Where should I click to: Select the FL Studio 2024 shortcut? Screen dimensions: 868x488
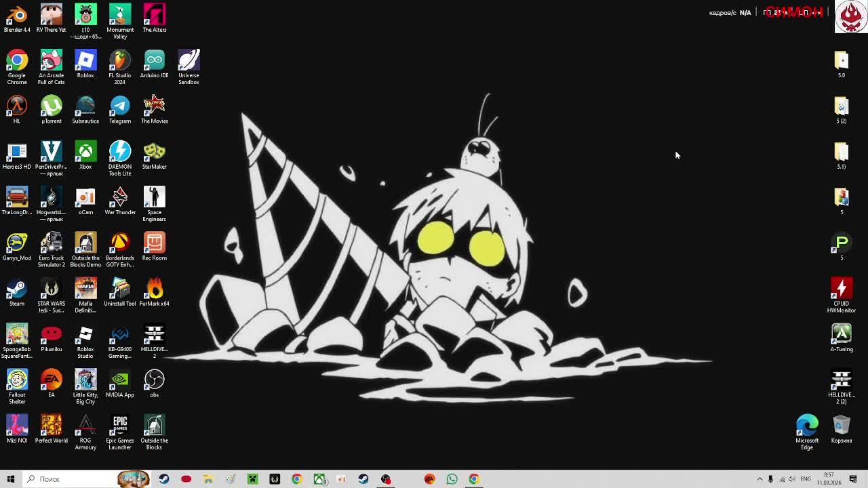pyautogui.click(x=120, y=67)
